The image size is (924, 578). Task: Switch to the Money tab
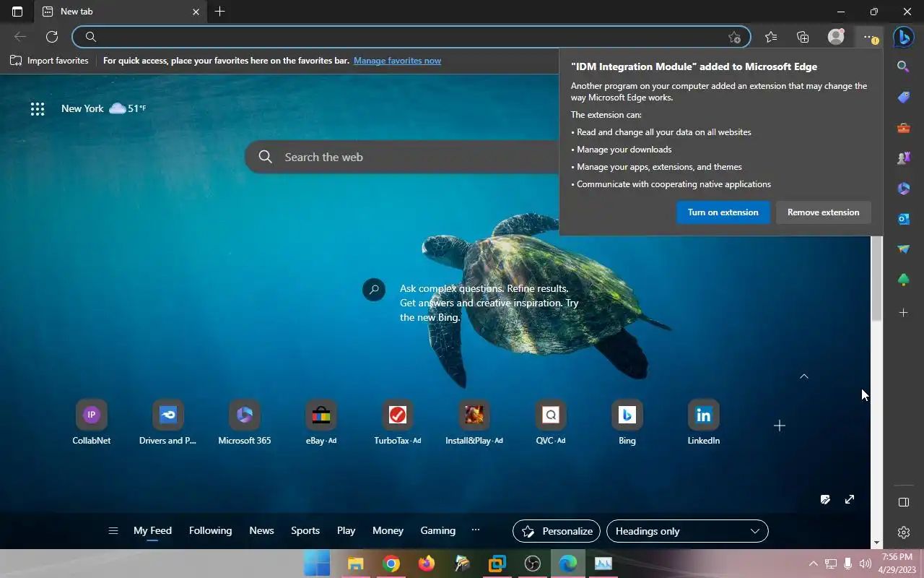point(388,530)
